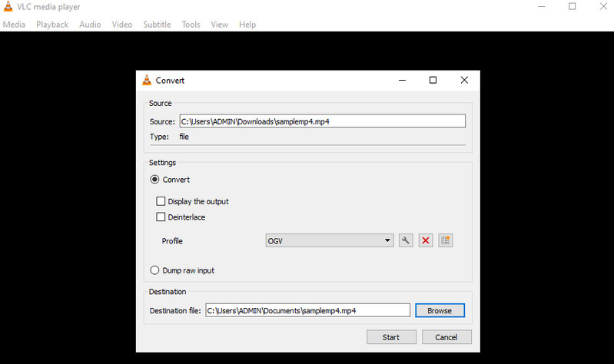Screen dimensions: 614x364
Task: Edit selected profile with wrench icon
Action: (x=406, y=240)
